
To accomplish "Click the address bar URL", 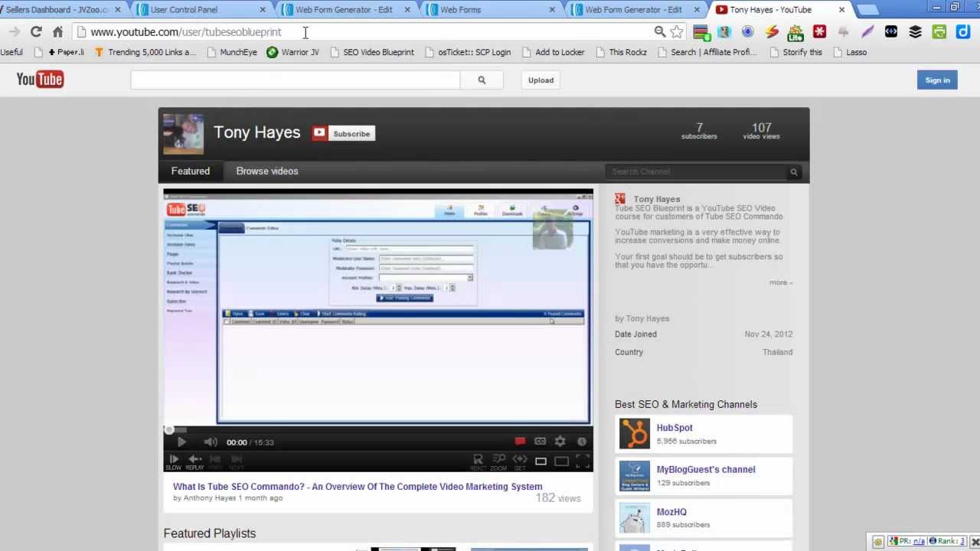I will [x=186, y=32].
